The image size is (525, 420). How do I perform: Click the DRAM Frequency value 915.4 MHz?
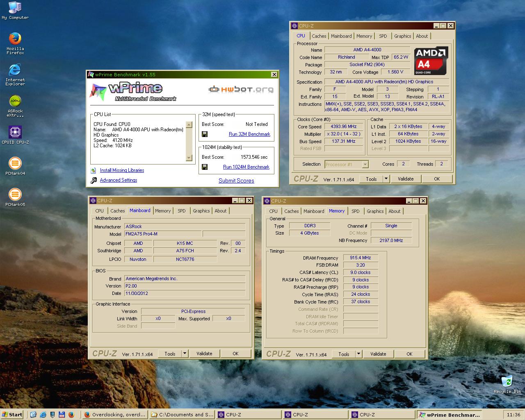(361, 258)
